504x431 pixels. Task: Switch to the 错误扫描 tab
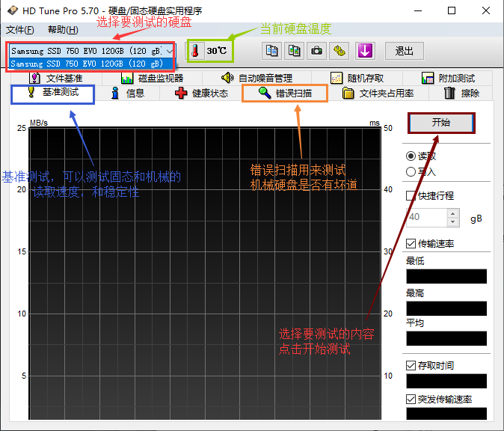tap(285, 94)
